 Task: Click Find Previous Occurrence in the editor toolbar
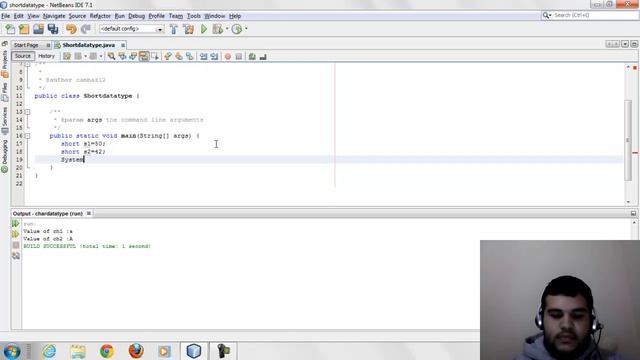[x=122, y=56]
